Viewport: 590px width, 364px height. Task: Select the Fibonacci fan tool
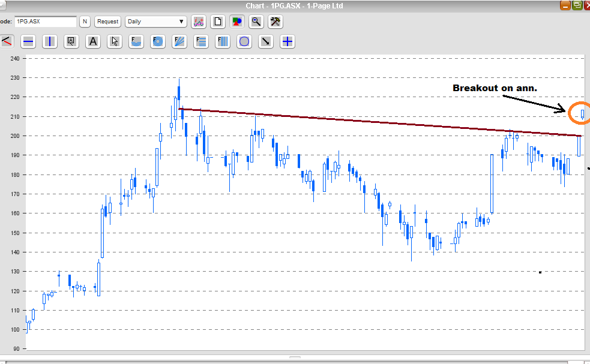pyautogui.click(x=179, y=41)
